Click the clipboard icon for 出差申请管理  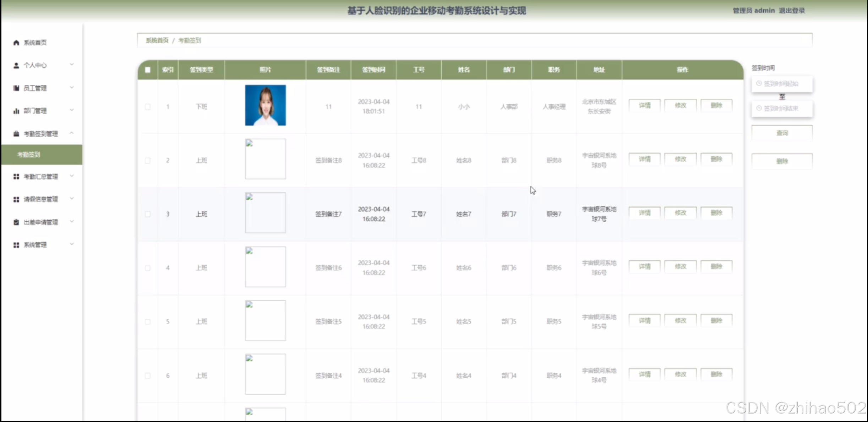tap(16, 222)
